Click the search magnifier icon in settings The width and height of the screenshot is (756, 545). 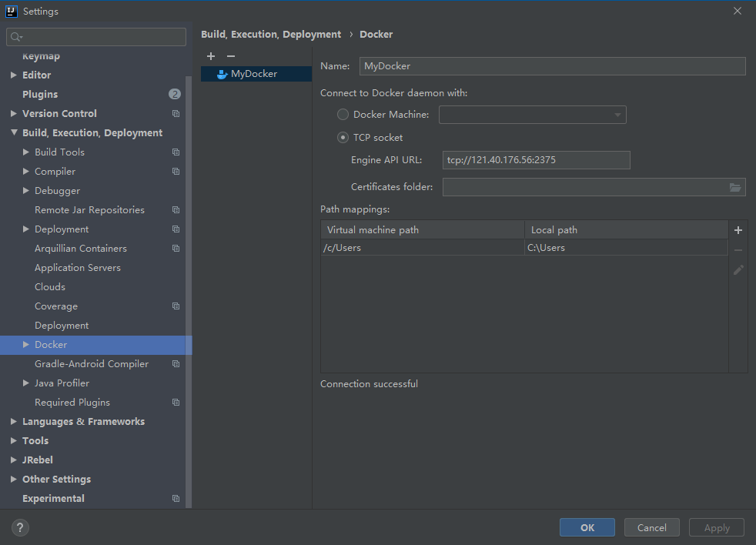(16, 37)
